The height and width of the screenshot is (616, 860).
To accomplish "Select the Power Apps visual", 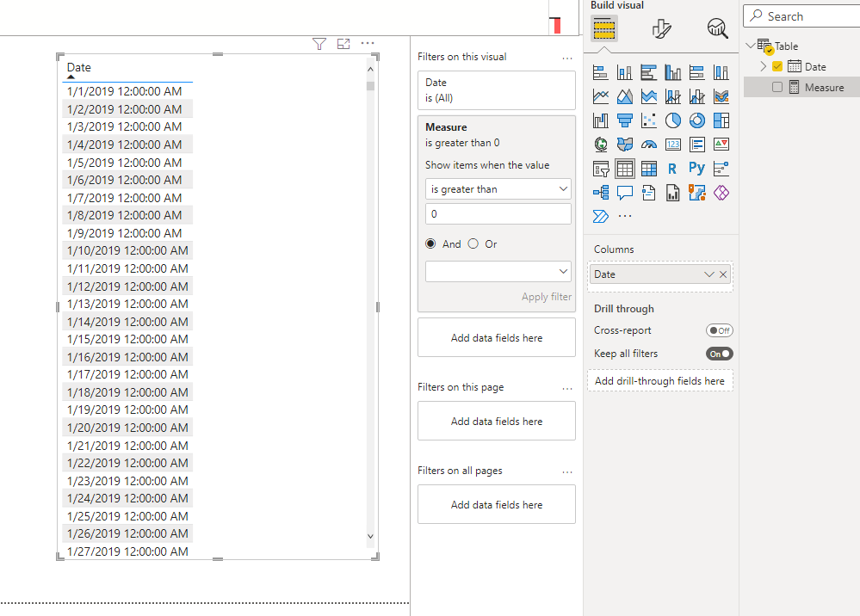I will [721, 193].
